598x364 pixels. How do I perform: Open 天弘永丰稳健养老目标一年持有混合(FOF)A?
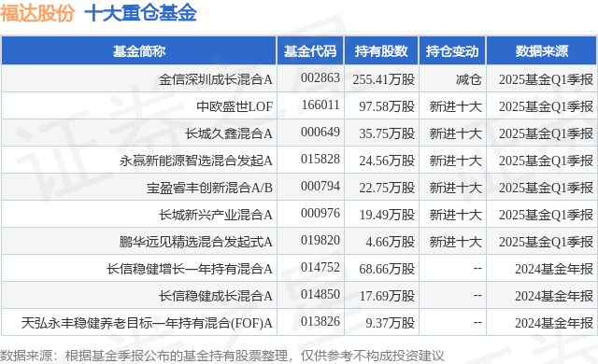(x=147, y=323)
